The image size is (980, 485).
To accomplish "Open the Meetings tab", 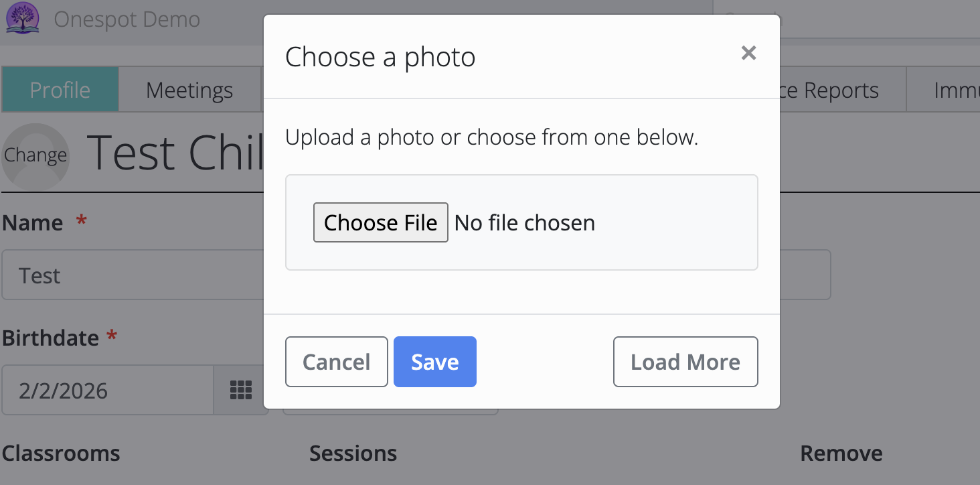I will pos(189,90).
